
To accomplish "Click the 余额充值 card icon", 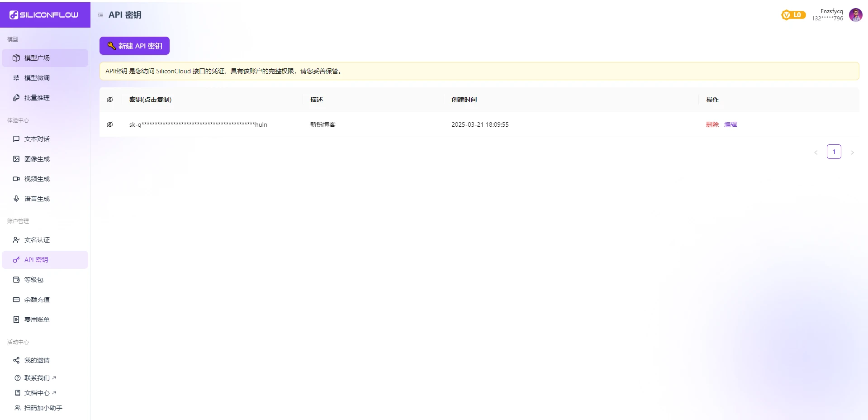I will pyautogui.click(x=16, y=300).
